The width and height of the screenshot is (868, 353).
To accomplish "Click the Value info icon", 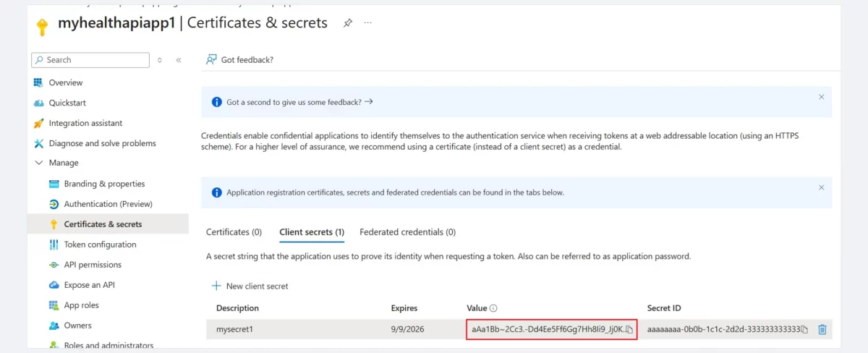I will 493,308.
